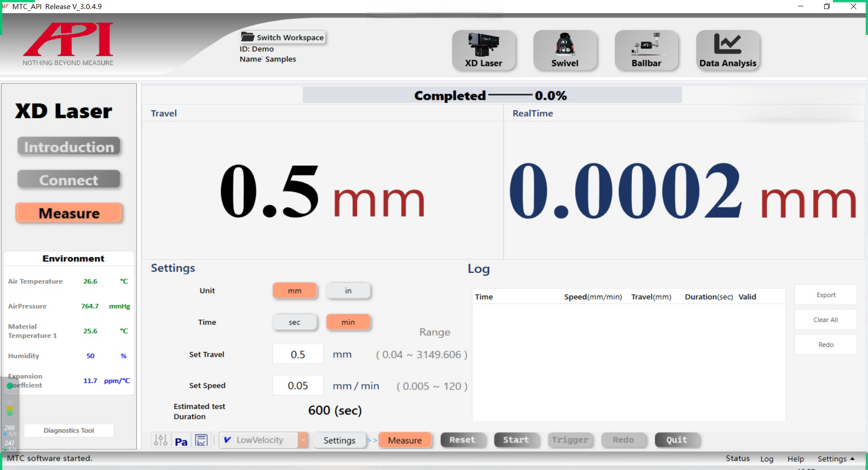Screen dimensions: 868x470
Task: Click the 'Name: Samples' workspace text
Action: (x=268, y=59)
